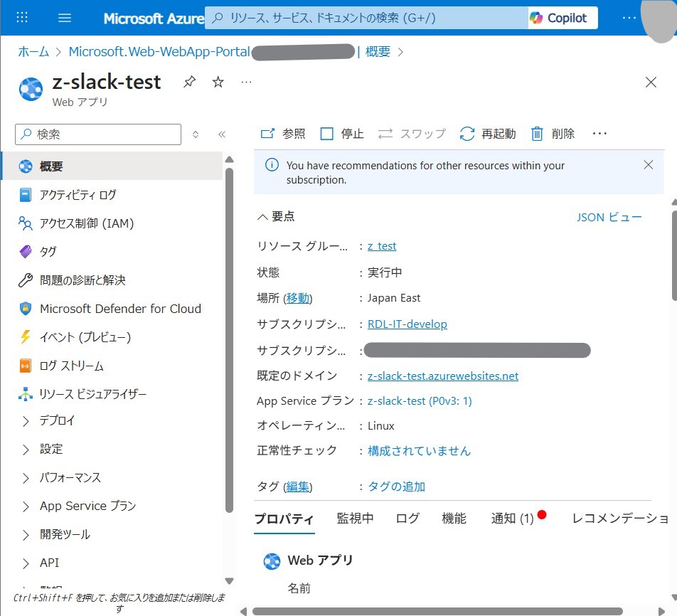Viewport: 677px width, 616px height.
Task: Click the 削除 delete button
Action: tap(553, 134)
